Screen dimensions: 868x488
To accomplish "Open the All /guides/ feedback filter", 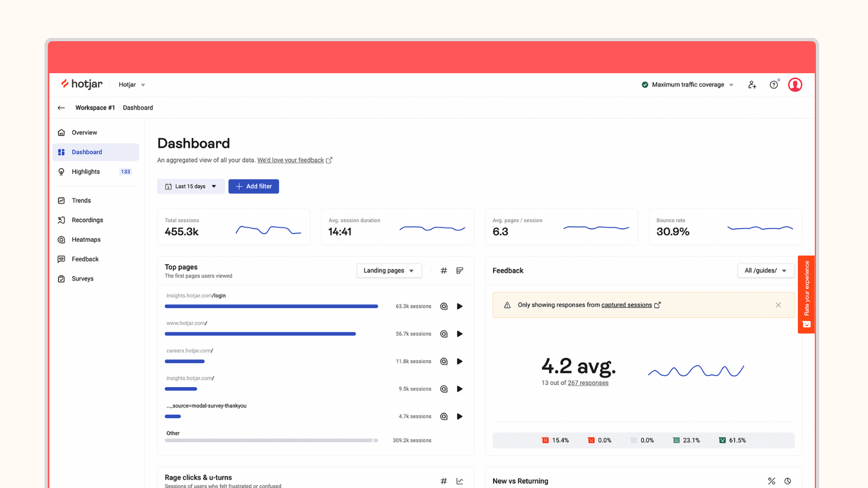I will tap(765, 270).
